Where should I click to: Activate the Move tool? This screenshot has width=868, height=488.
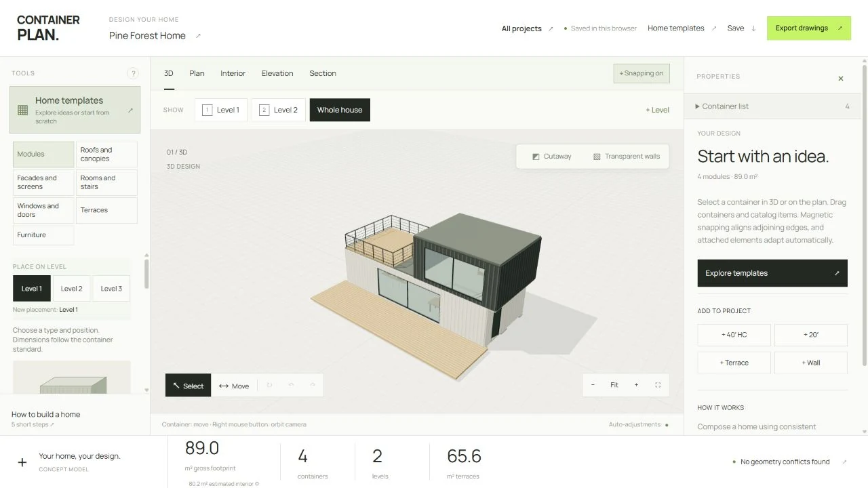click(234, 386)
